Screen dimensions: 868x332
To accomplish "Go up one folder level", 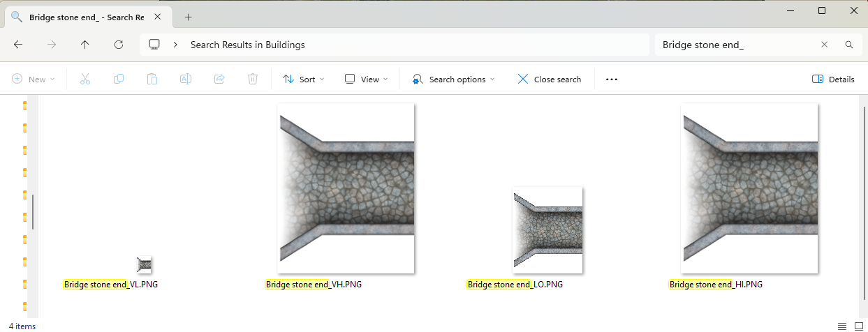I will pyautogui.click(x=85, y=45).
